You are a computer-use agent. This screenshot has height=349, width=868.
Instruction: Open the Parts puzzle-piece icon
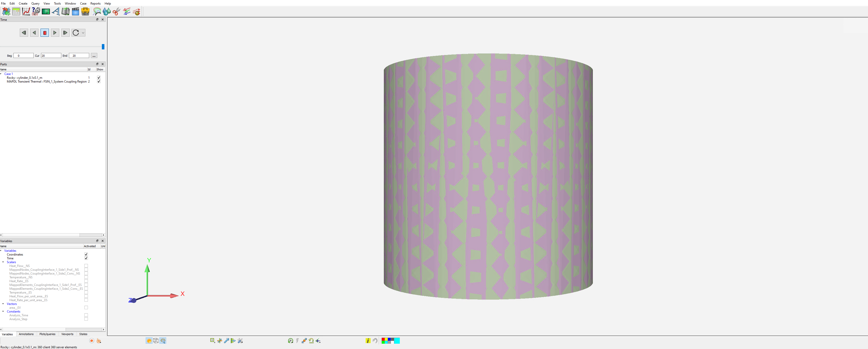(x=6, y=11)
